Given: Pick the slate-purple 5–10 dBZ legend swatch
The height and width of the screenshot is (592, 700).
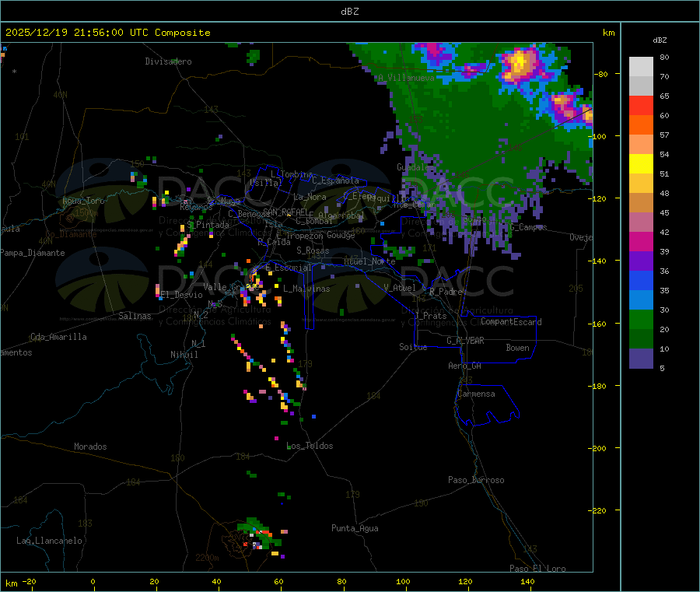Looking at the screenshot, I should tap(641, 359).
